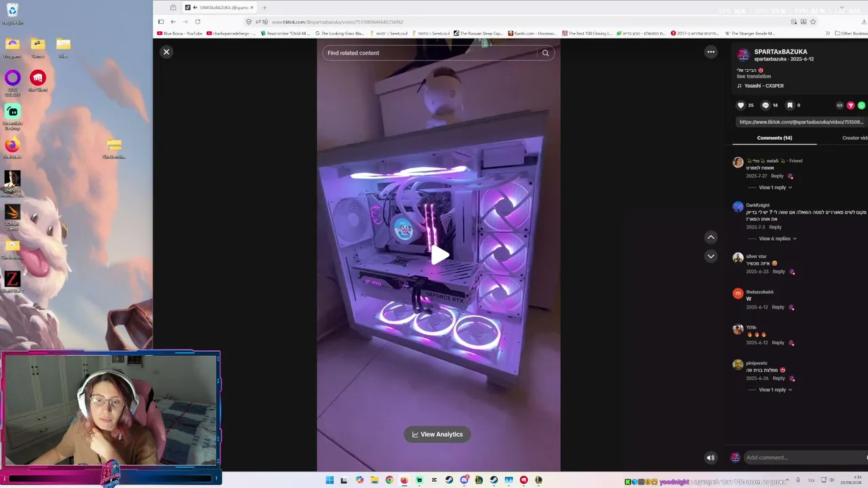
Task: Select the Streamlabs Desktop icon
Action: (x=12, y=115)
